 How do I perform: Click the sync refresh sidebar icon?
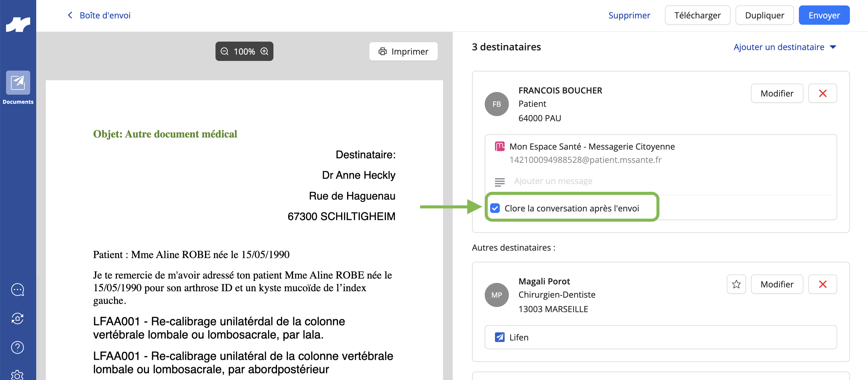(18, 318)
